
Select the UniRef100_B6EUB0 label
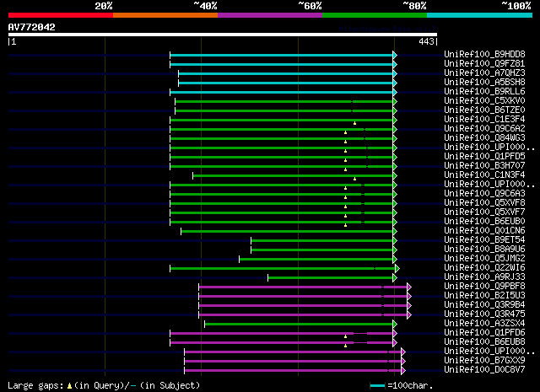[484, 222]
